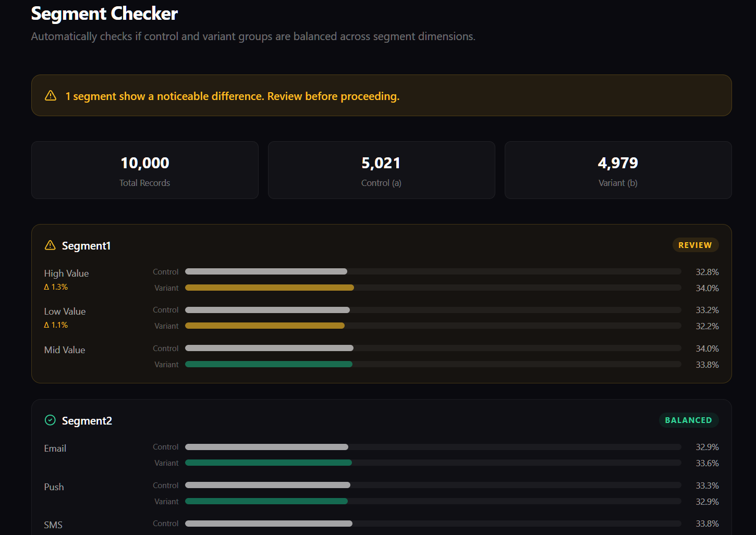Click the High Value label
756x535 pixels.
coord(66,273)
